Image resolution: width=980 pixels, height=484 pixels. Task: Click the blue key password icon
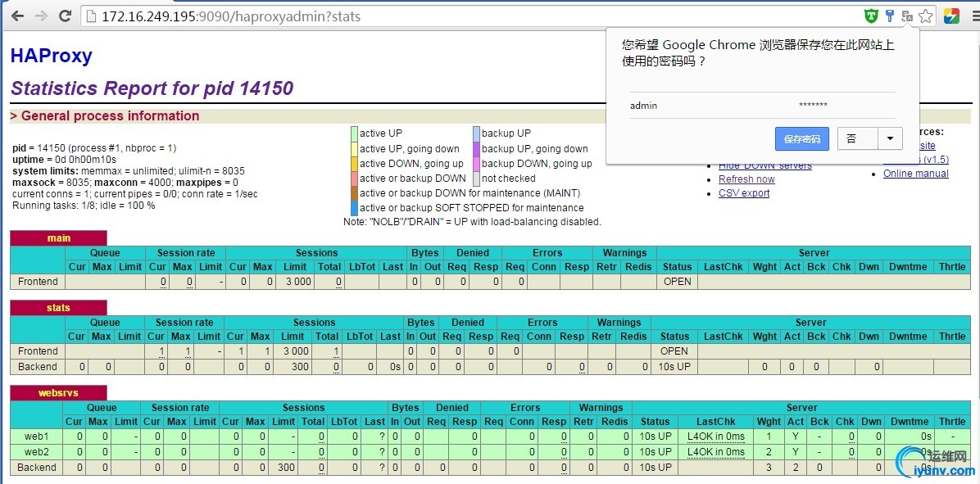pyautogui.click(x=889, y=16)
